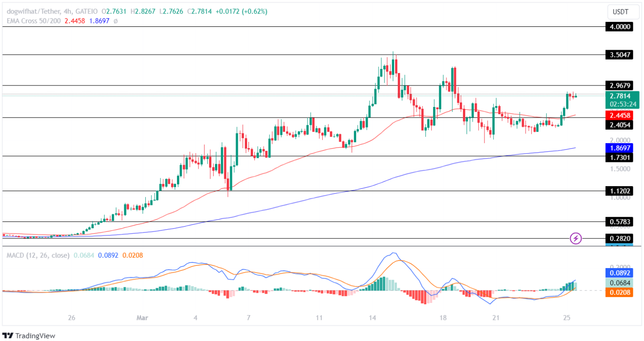The width and height of the screenshot is (644, 341).
Task: Click the 2.9679 resistance level label
Action: click(x=619, y=85)
